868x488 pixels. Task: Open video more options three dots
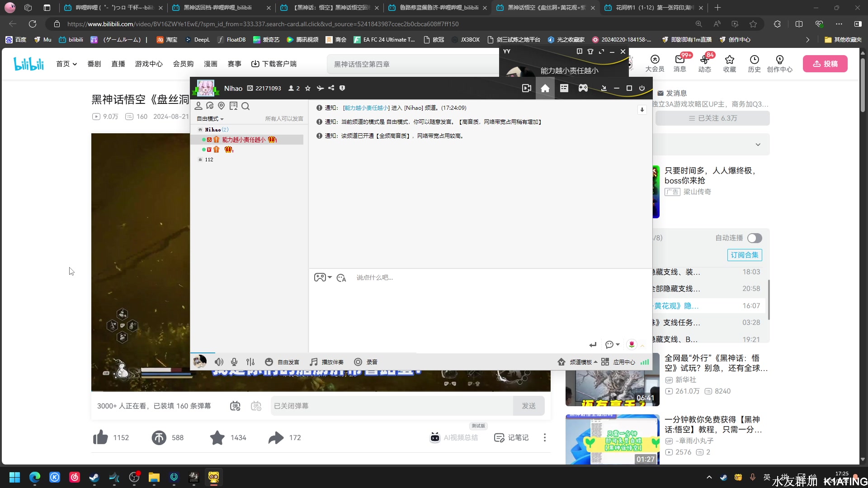click(x=545, y=437)
